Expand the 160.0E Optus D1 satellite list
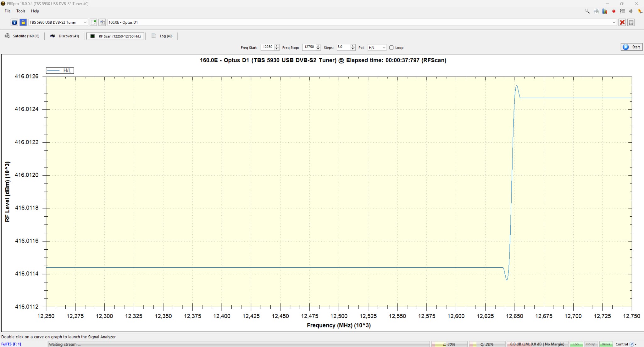644x347 pixels. click(x=613, y=22)
